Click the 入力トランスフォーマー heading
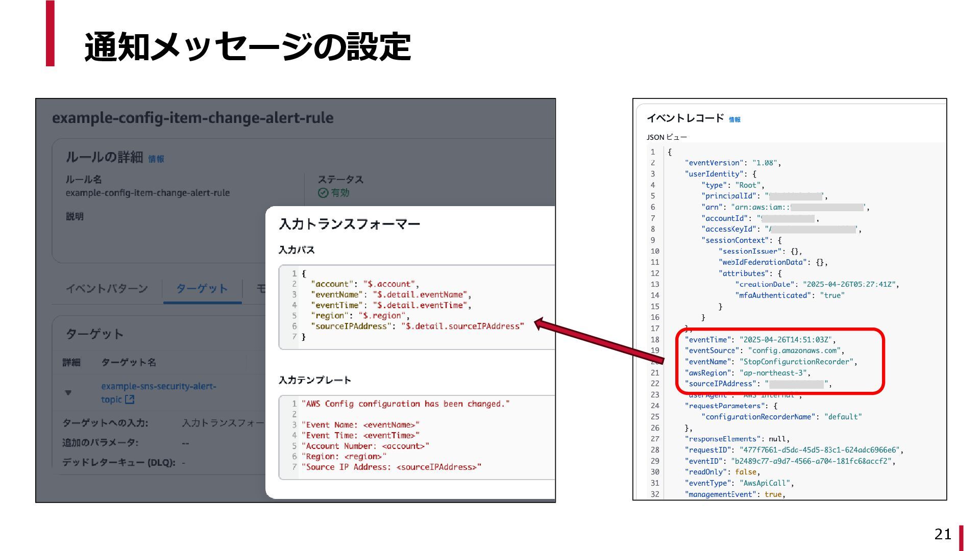 pyautogui.click(x=349, y=224)
